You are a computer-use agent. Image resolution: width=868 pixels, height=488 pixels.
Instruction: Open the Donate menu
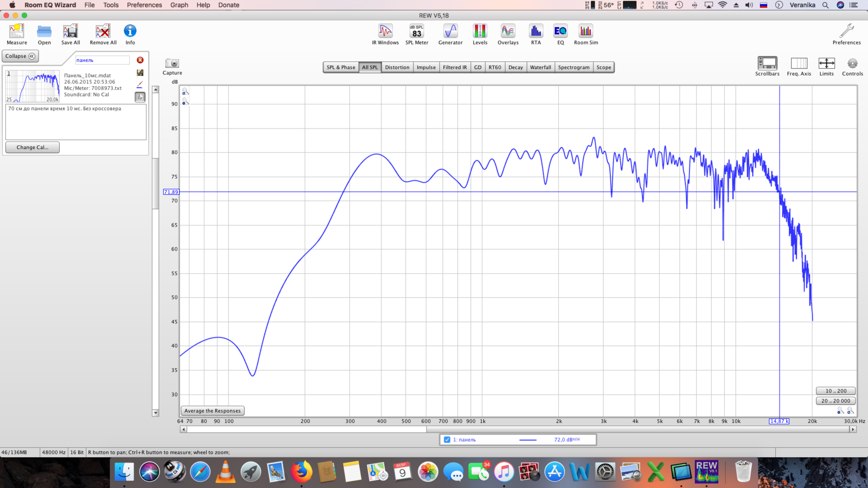(228, 5)
